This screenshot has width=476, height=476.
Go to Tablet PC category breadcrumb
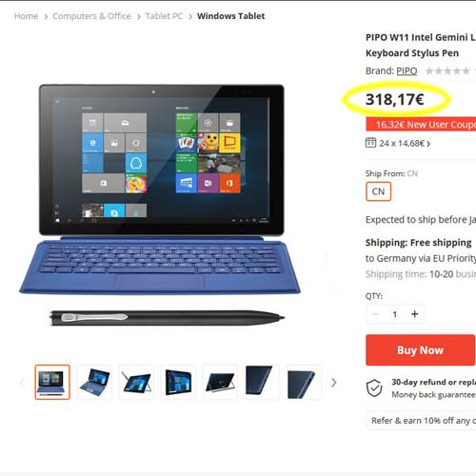tap(164, 16)
